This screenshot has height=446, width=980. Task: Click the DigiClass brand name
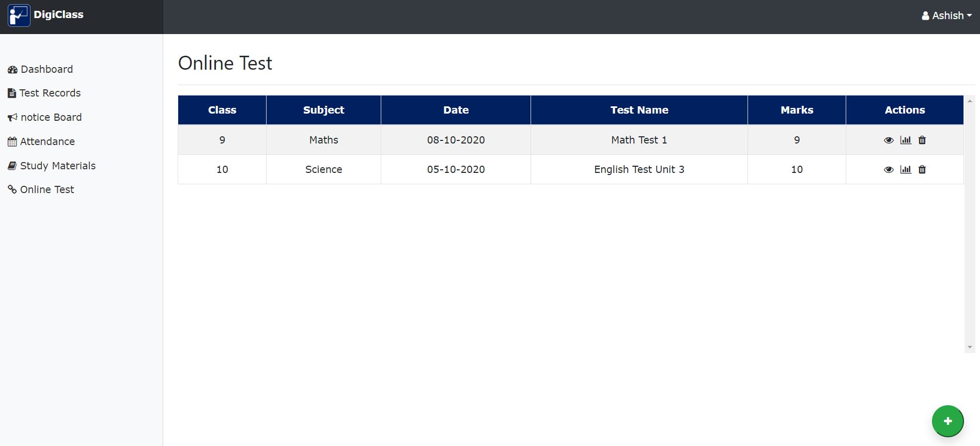[58, 14]
